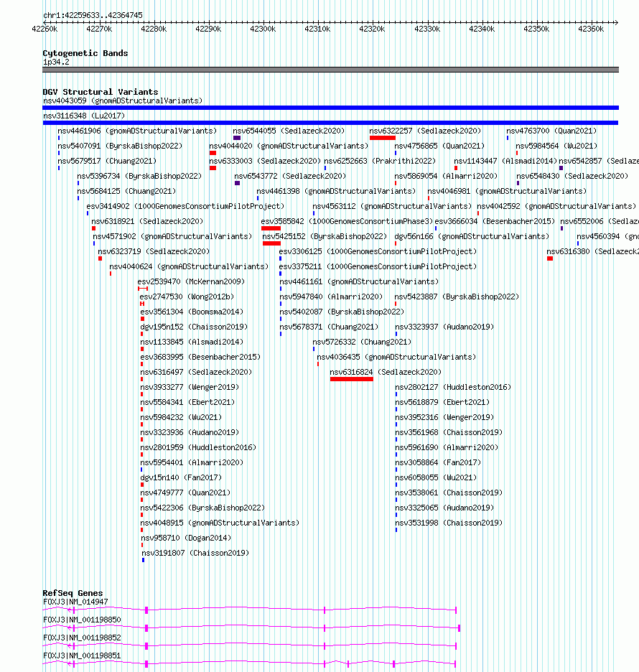Viewport: 639px width, 672px height.
Task: Click nsv4763700 (Quan2021) variant label
Action: (x=551, y=131)
